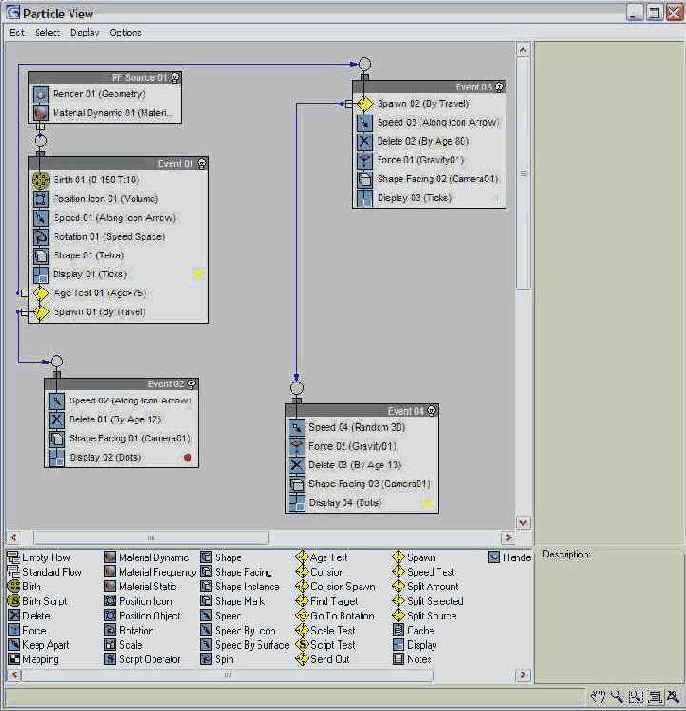Activate the Pan hand tool at bottom right
Viewport: 686px width, 711px height.
(x=597, y=696)
